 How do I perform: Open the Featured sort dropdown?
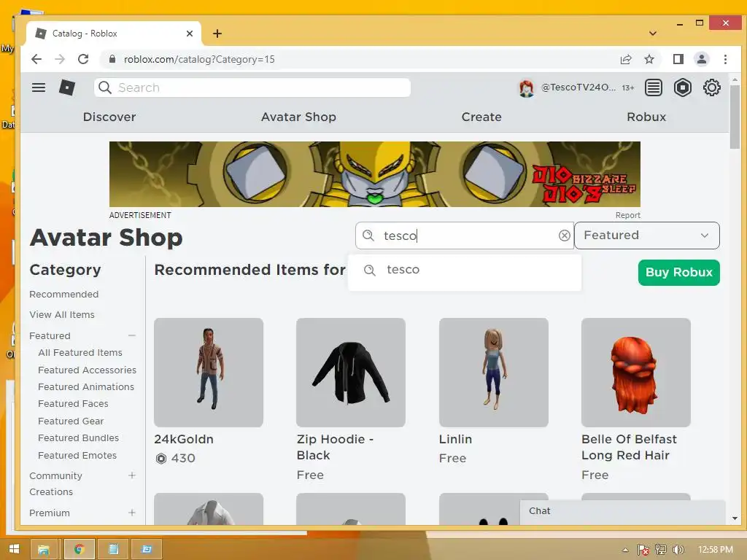point(647,236)
